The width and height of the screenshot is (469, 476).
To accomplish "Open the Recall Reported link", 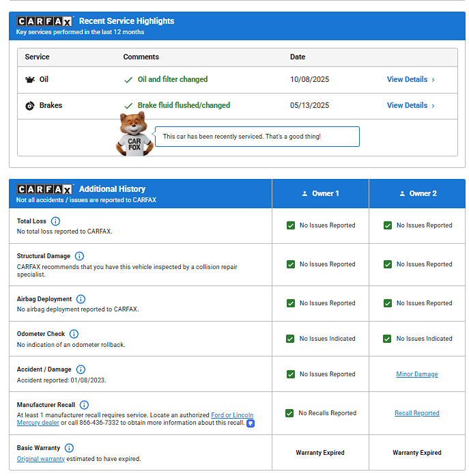I will tap(417, 413).
